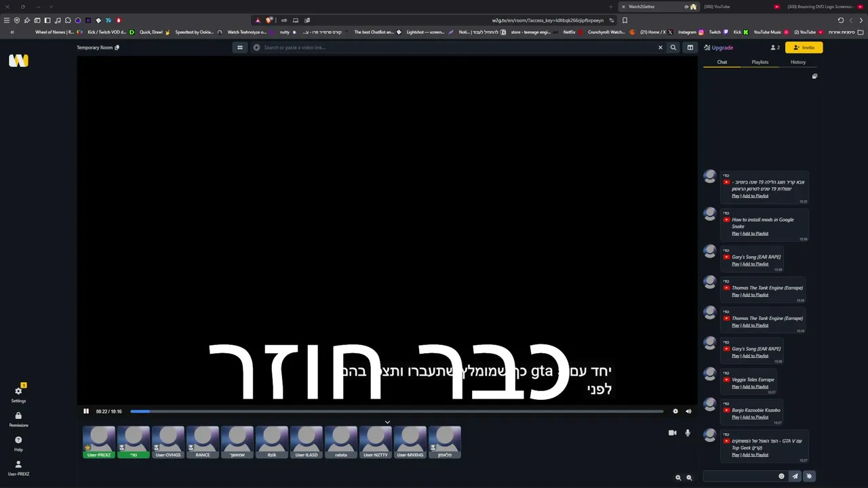Open the browser shield icon
Screen dimensions: 868x488
click(17, 20)
